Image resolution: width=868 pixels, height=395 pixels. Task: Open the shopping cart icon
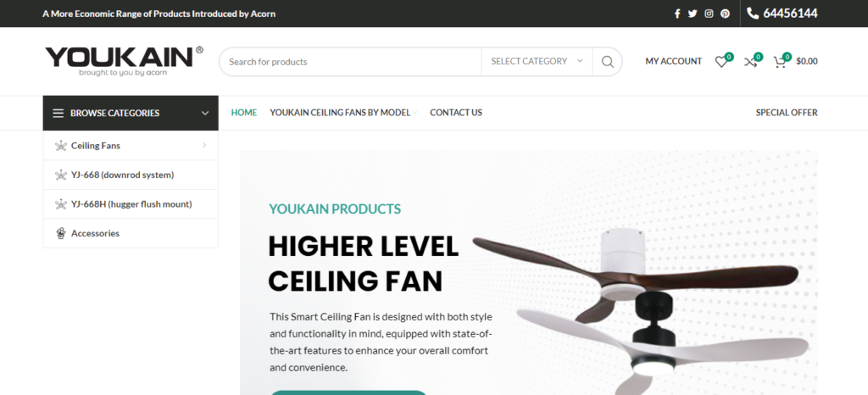point(780,62)
